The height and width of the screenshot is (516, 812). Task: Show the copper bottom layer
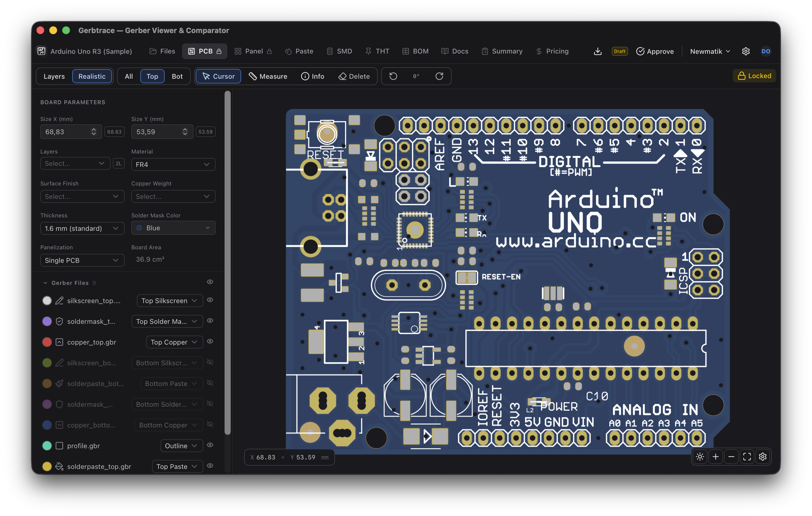point(210,424)
